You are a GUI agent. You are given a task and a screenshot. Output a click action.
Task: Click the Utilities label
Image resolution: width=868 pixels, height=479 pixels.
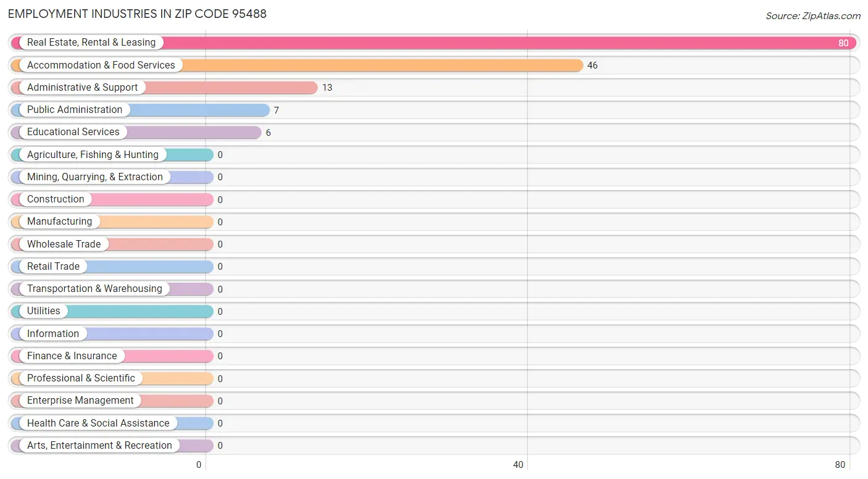point(44,311)
